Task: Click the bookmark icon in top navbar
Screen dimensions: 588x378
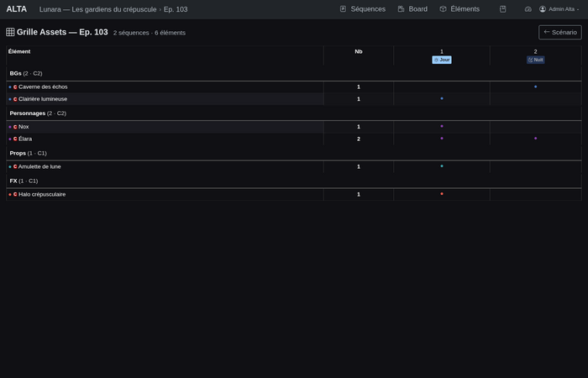Action: click(502, 9)
